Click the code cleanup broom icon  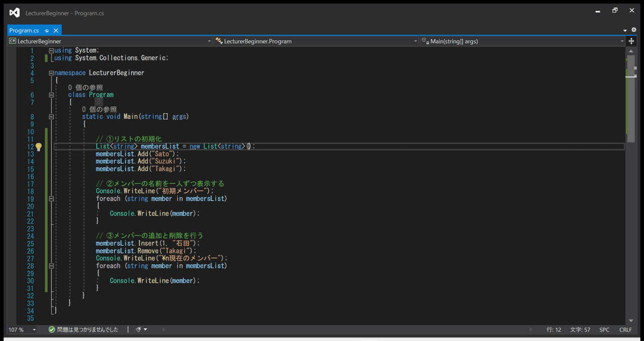[x=138, y=329]
